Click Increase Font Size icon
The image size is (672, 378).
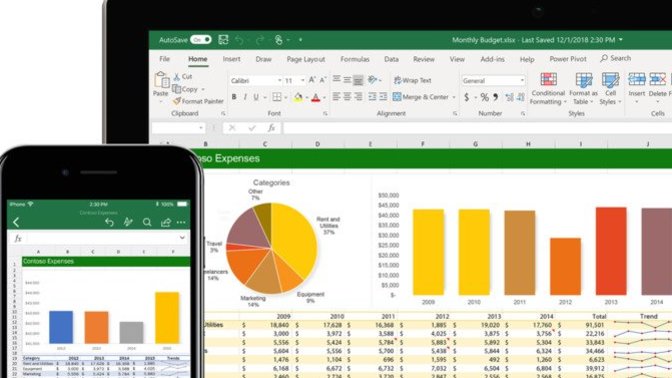click(x=312, y=80)
